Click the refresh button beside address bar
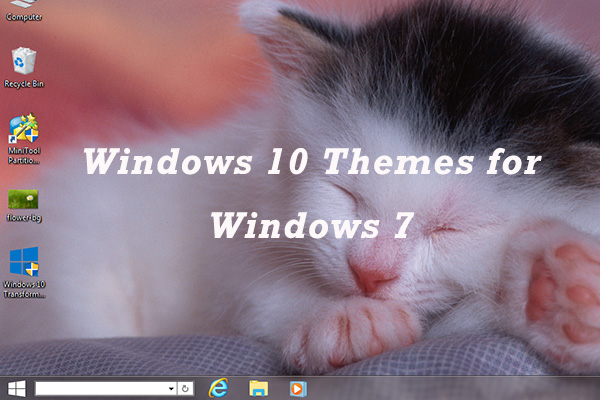600x400 pixels. (x=186, y=389)
